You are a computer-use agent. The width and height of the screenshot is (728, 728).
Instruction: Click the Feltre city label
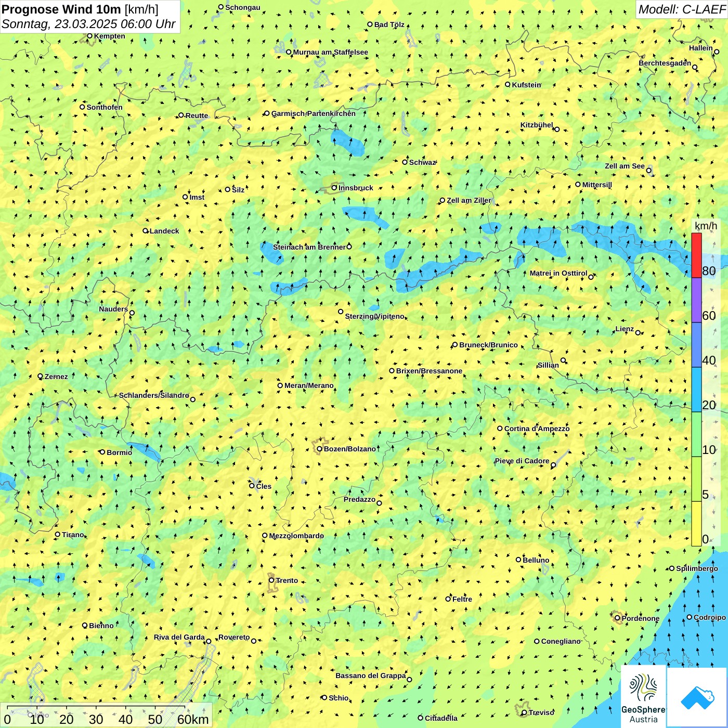coord(462,599)
